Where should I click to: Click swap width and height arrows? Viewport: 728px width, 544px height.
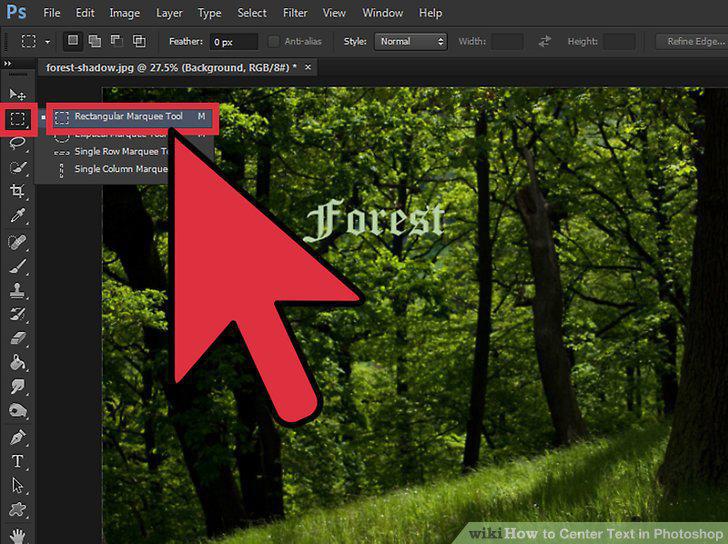coord(545,41)
